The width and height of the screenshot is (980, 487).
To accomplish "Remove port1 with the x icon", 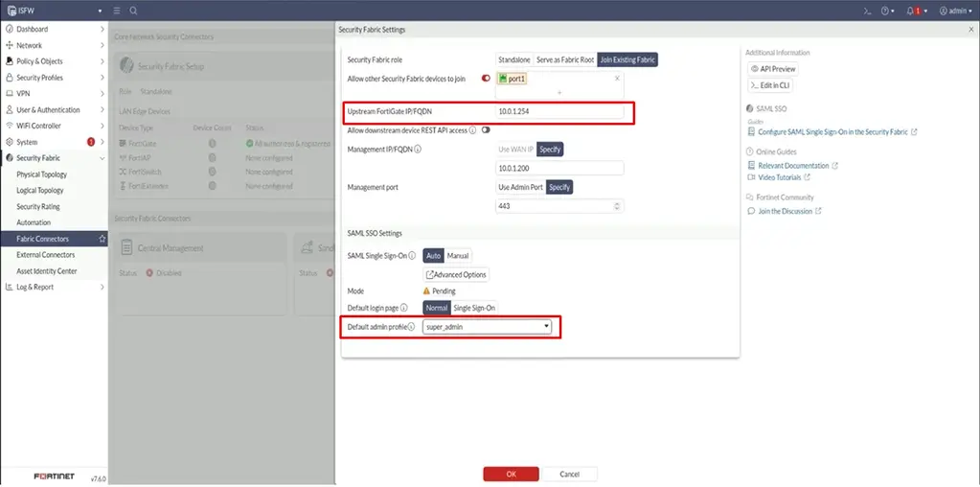I will 617,79.
